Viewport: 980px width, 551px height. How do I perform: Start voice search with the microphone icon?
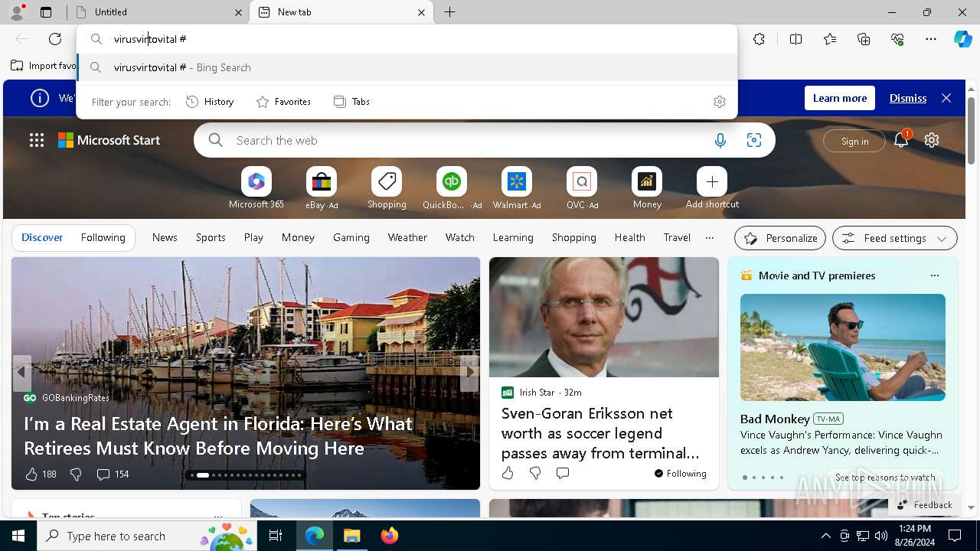pos(720,140)
